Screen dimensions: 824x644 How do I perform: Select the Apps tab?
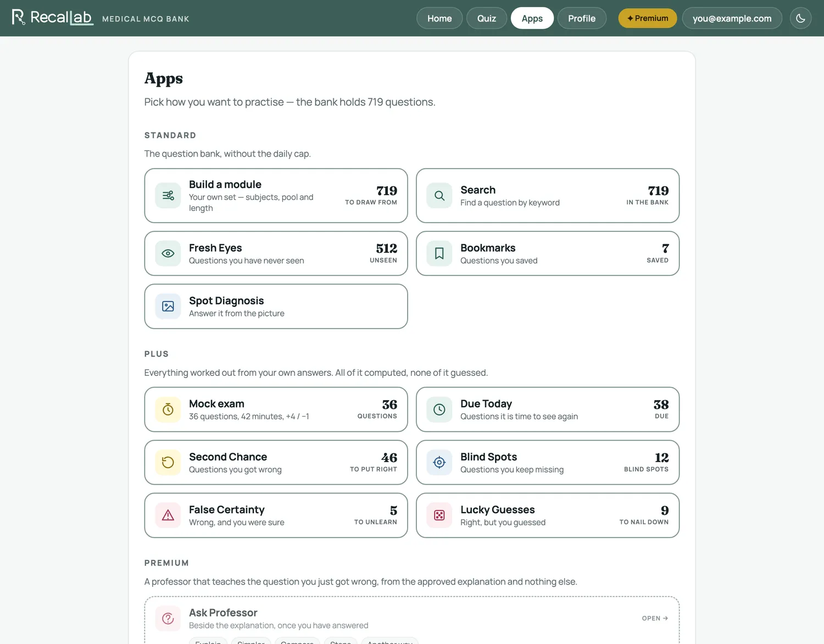[x=532, y=18]
